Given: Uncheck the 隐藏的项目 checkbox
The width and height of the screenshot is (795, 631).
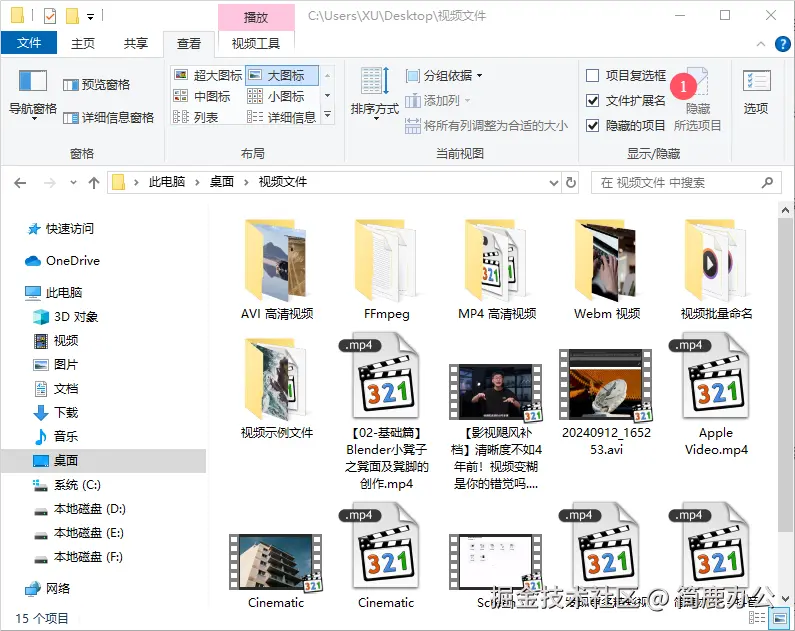Looking at the screenshot, I should click(x=592, y=125).
